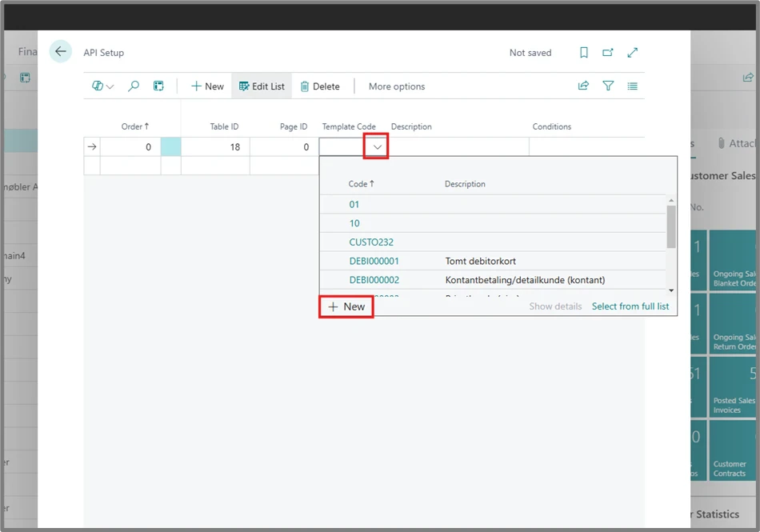Click the Conditions cell in first row
760x532 pixels.
coord(586,147)
